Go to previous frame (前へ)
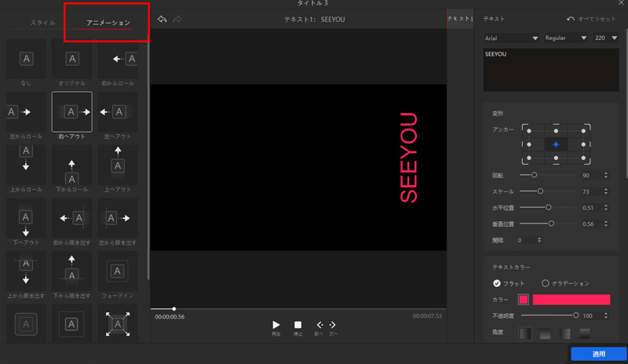Screen dimensions: 628x364 pos(319,325)
